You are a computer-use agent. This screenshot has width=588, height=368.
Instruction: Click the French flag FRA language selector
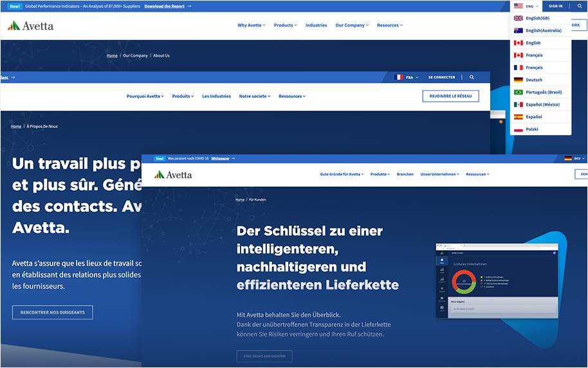pos(407,77)
